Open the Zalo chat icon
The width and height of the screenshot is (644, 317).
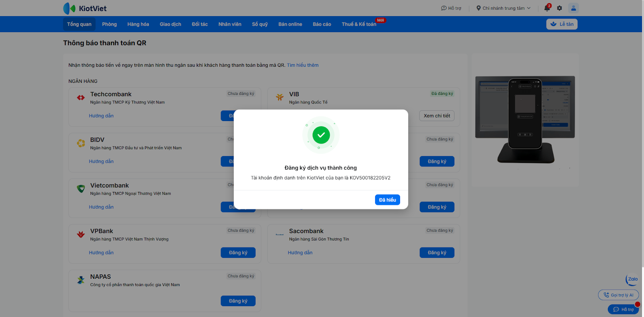click(x=632, y=279)
